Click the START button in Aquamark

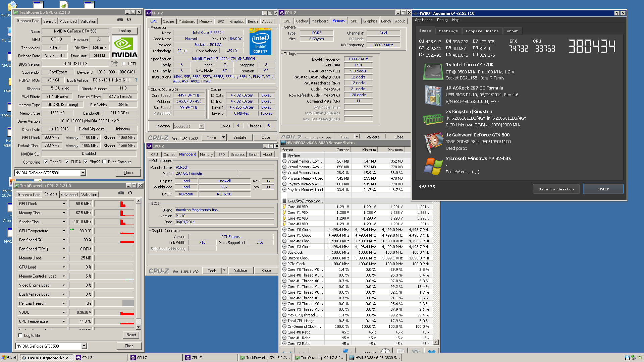[x=603, y=189]
